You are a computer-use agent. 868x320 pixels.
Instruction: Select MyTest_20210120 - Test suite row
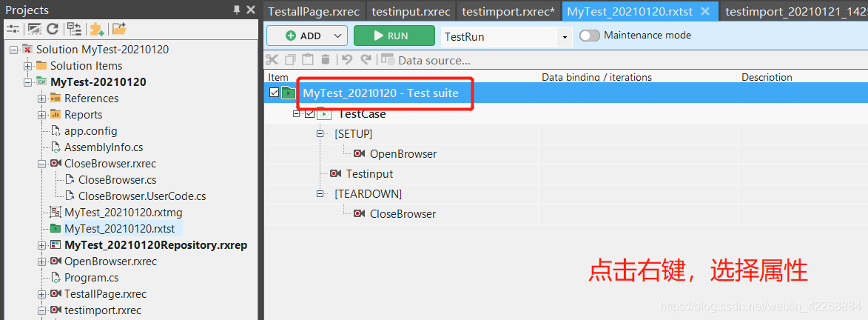tap(566, 93)
